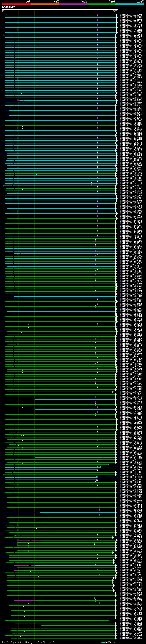This screenshot has height=644, width=146.
Task: Open hit UniRef100_A9TNV3
Action: (x=131, y=25)
